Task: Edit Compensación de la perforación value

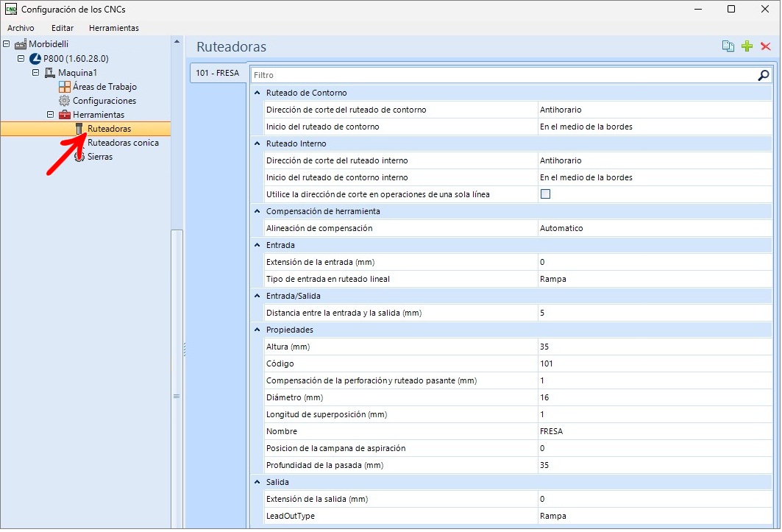Action: coord(655,380)
